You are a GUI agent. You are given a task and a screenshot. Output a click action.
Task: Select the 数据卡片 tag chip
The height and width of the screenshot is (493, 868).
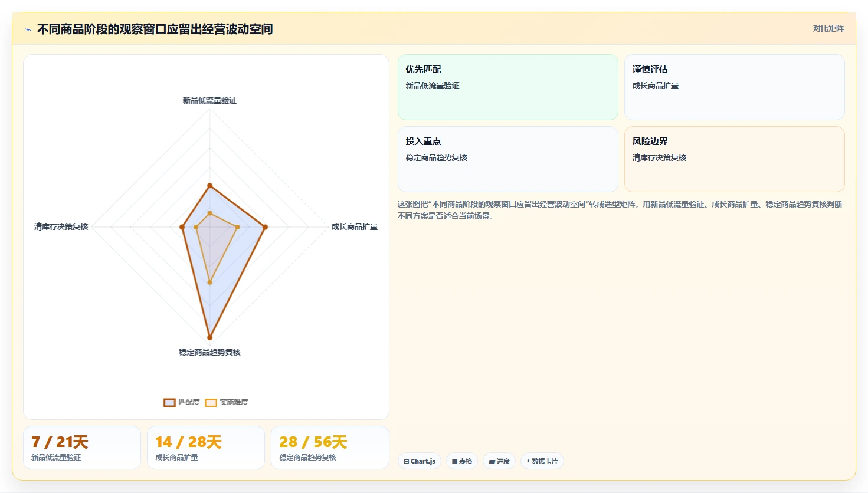[x=542, y=461]
